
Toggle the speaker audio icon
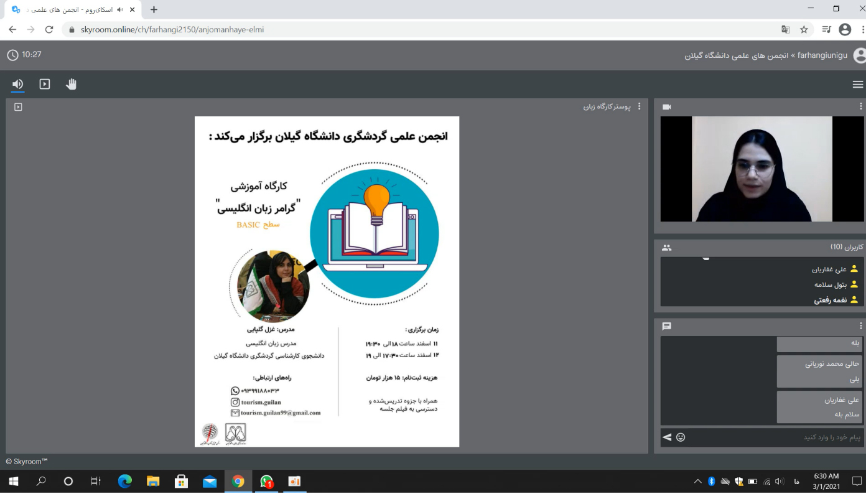pyautogui.click(x=17, y=84)
